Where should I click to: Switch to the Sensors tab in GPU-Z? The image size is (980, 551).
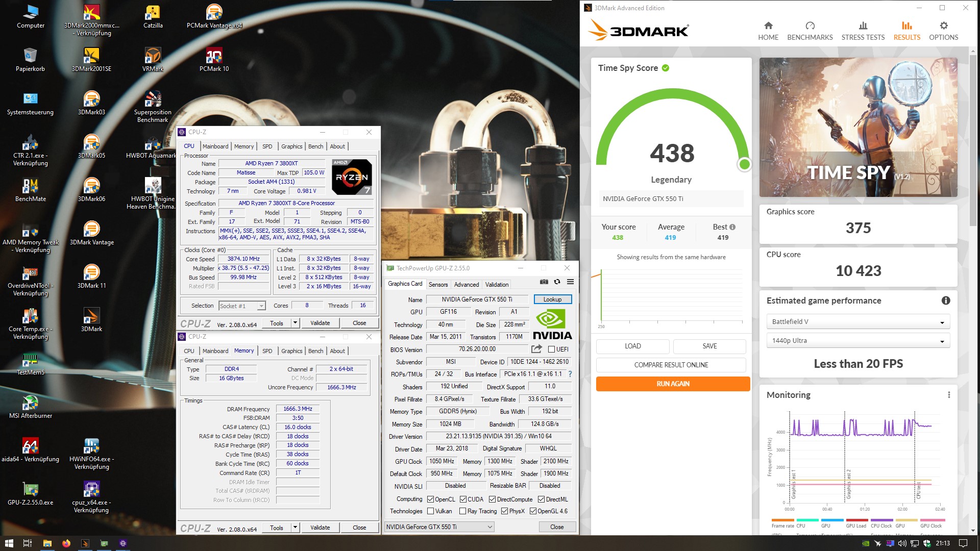pyautogui.click(x=438, y=285)
